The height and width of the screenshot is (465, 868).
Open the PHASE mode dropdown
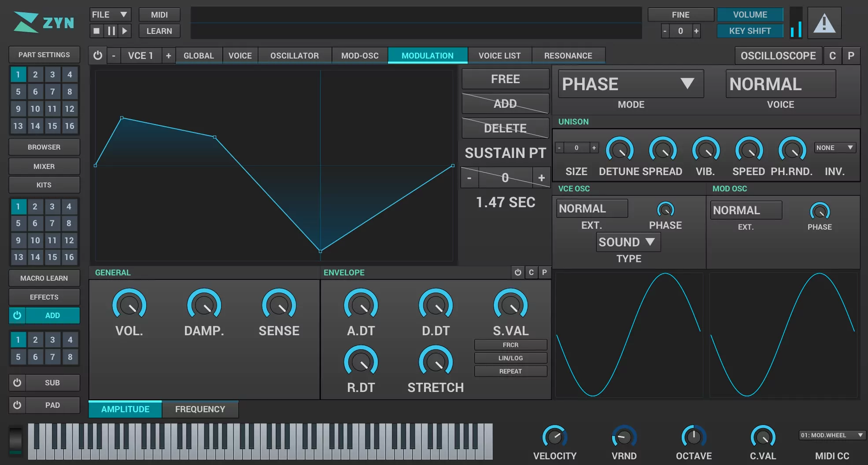[x=631, y=84]
